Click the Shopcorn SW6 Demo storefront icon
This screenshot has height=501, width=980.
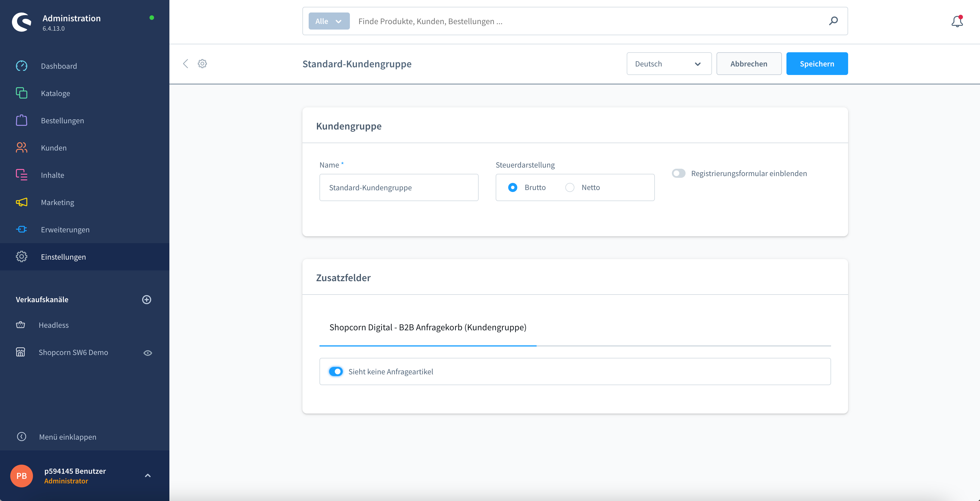20,352
